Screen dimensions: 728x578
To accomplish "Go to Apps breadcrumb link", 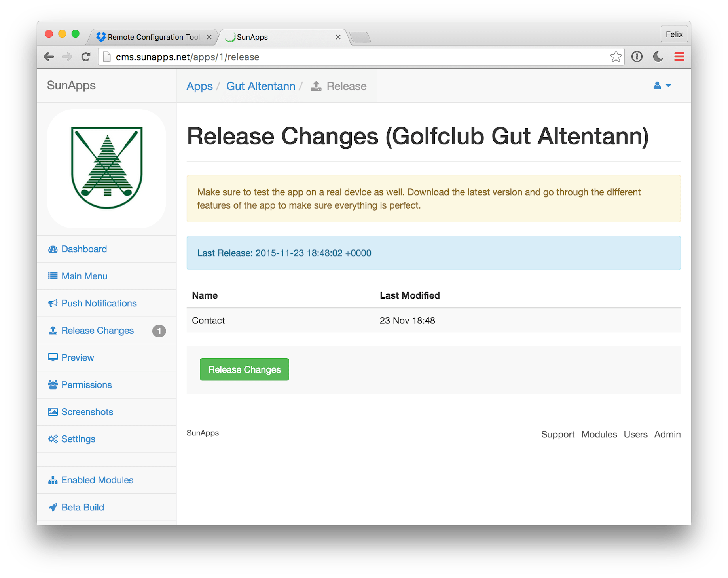I will click(x=200, y=86).
